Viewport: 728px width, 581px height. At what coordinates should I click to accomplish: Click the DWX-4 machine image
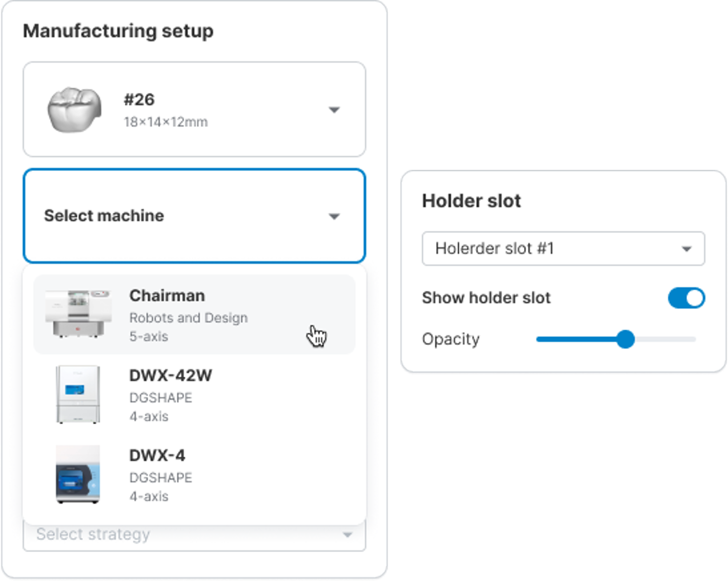78,474
